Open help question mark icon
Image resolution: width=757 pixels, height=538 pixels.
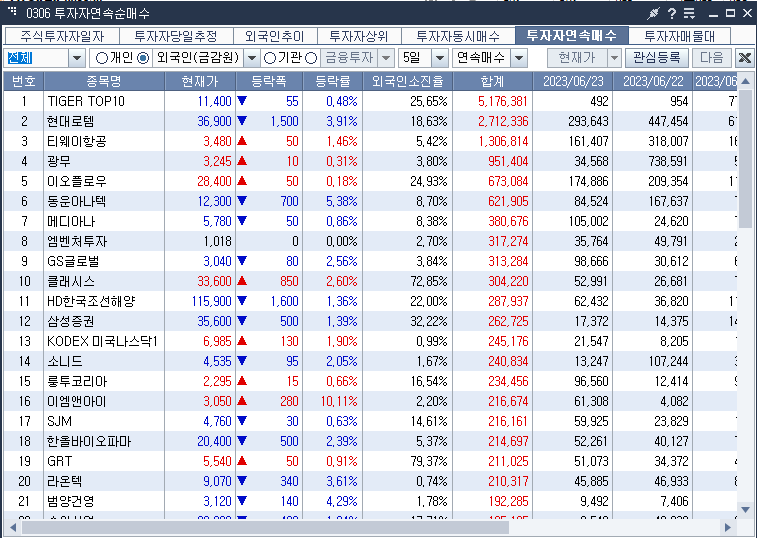672,14
